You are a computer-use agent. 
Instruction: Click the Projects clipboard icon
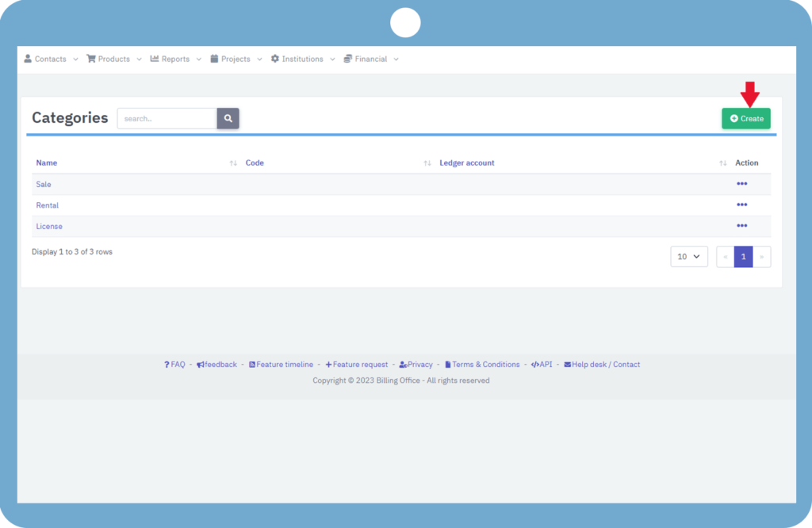click(214, 59)
